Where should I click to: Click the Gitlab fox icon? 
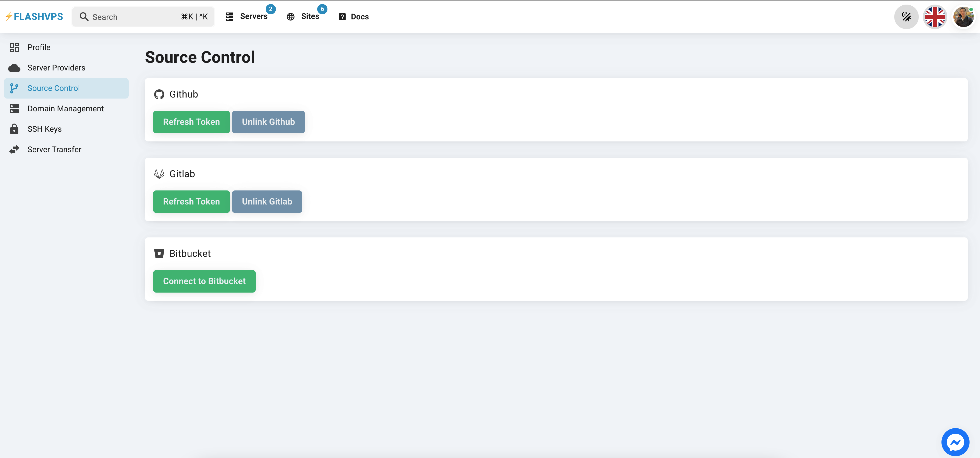160,174
